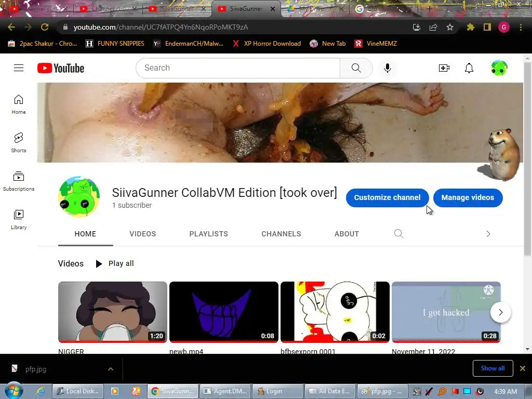Switch to the PLAYLISTS channel tab
The image size is (532, 399).
coord(209,234)
